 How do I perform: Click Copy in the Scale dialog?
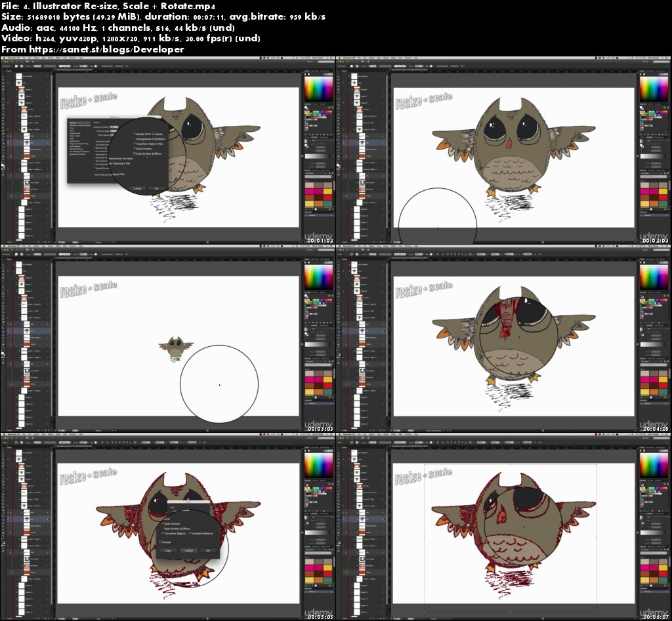click(167, 551)
